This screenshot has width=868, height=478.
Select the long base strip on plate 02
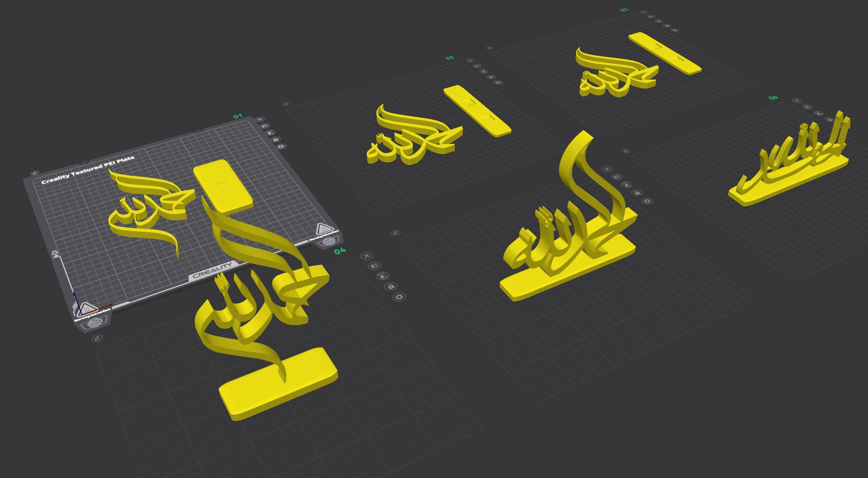point(477,111)
